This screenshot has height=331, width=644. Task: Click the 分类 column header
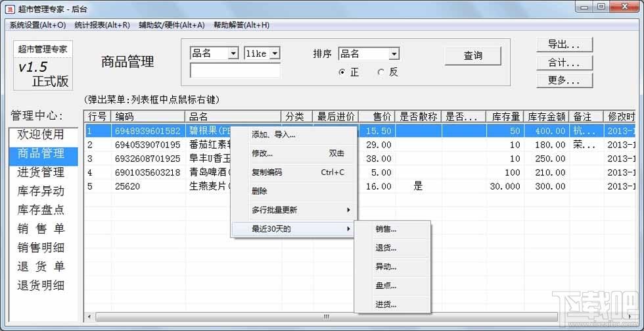coord(296,116)
